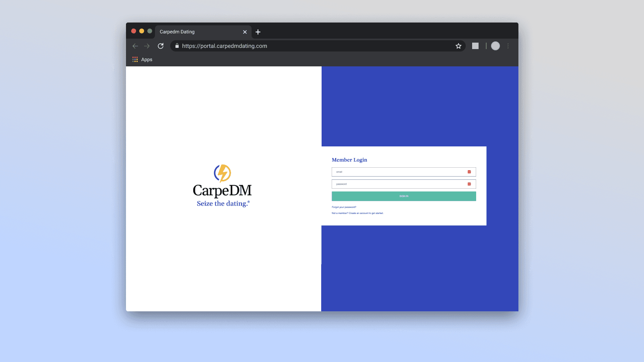
Task: Click the green SIGN IN button
Action: point(404,196)
